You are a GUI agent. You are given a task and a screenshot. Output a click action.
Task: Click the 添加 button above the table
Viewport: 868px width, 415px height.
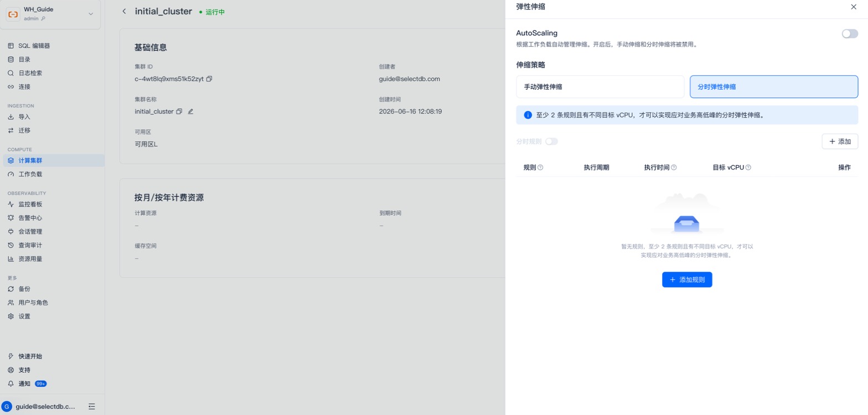click(840, 141)
